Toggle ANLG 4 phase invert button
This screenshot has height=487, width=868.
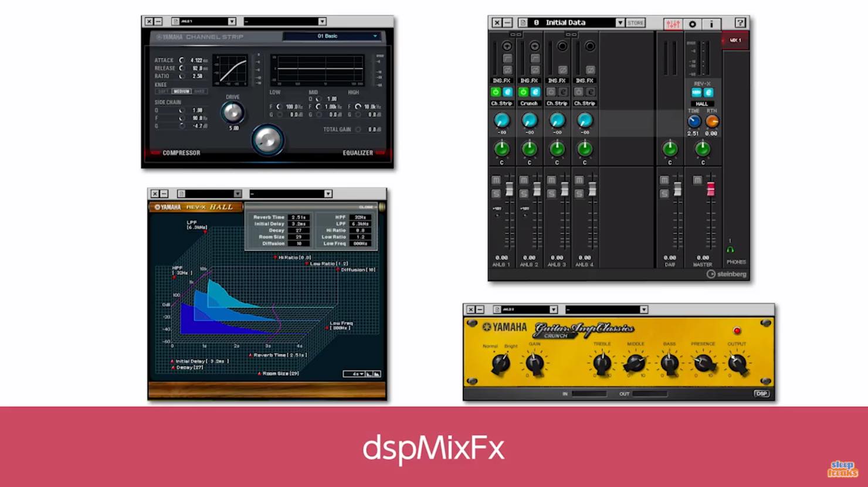coord(590,70)
